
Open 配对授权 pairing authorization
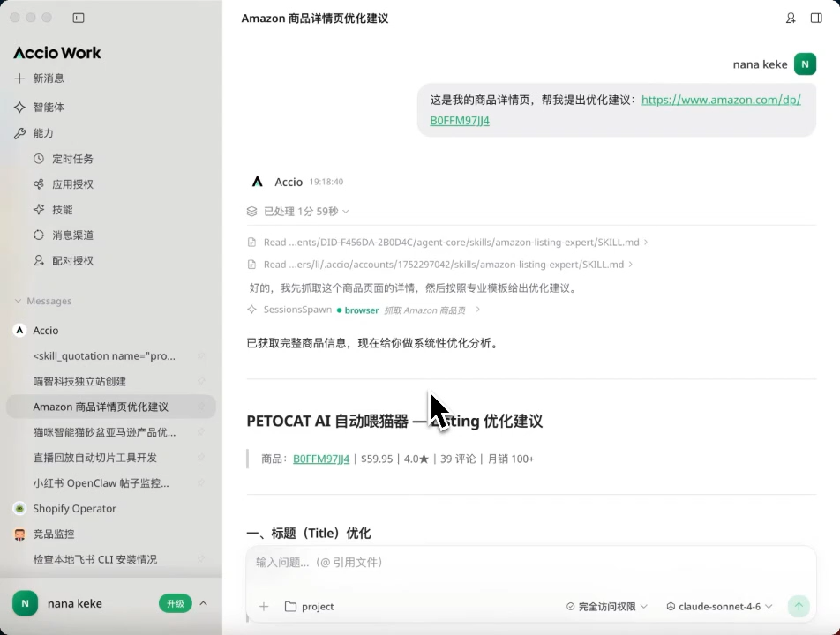point(72,260)
